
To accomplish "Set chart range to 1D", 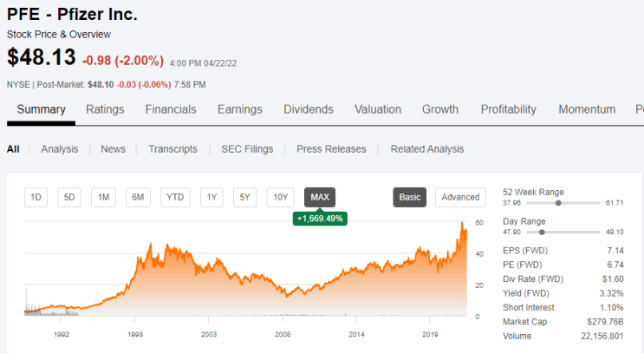I will tap(36, 197).
